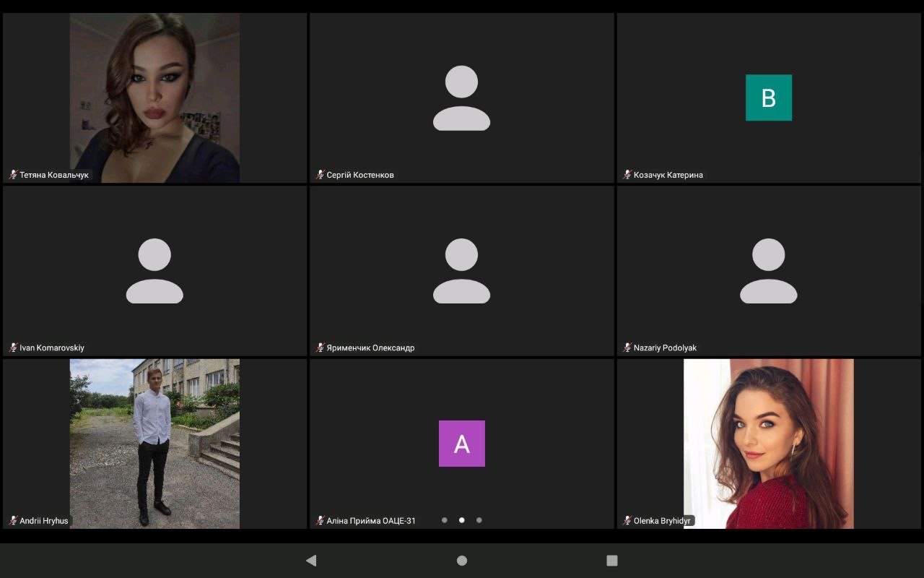Click muted mic icon beside Ivan Komarovskiy
Screen dimensions: 924x578
[13, 348]
